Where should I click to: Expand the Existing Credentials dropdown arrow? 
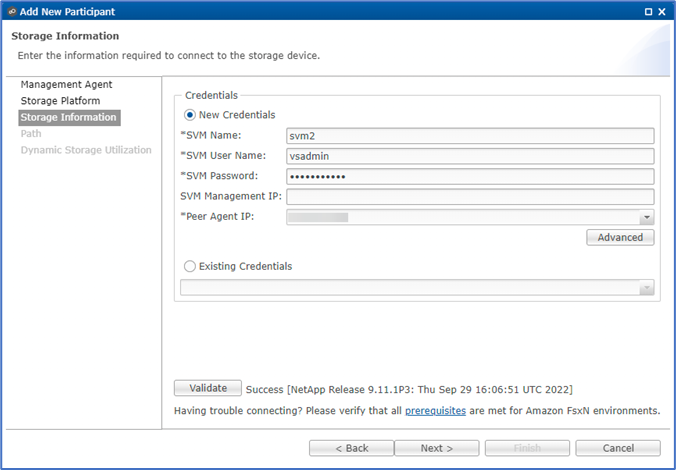647,288
